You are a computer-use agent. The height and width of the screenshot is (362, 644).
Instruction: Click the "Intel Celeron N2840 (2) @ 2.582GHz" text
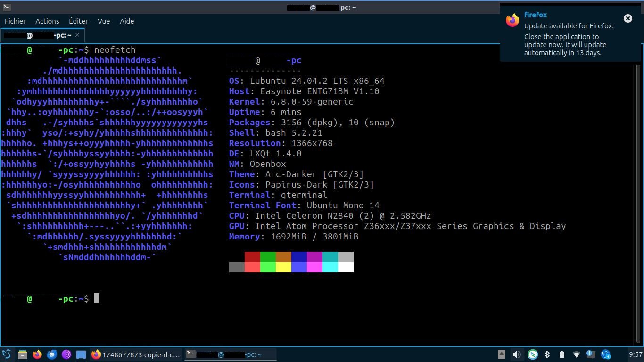[343, 216]
